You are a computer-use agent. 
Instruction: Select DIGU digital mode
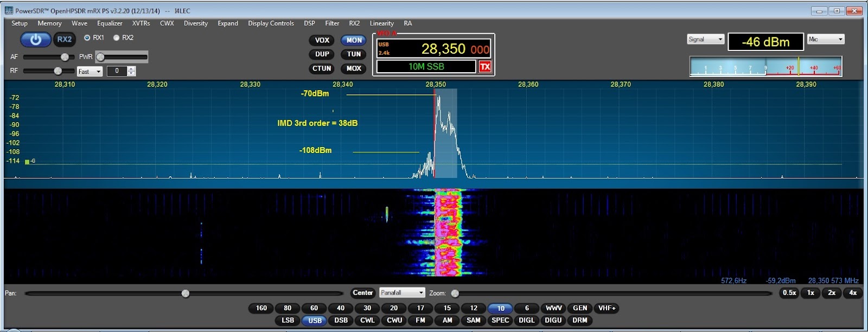(x=553, y=321)
